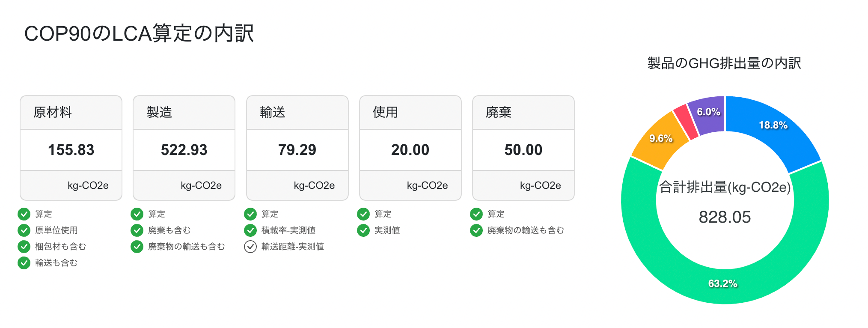Toggle the 算定 check under 輸送
868x328 pixels.
pos(250,214)
